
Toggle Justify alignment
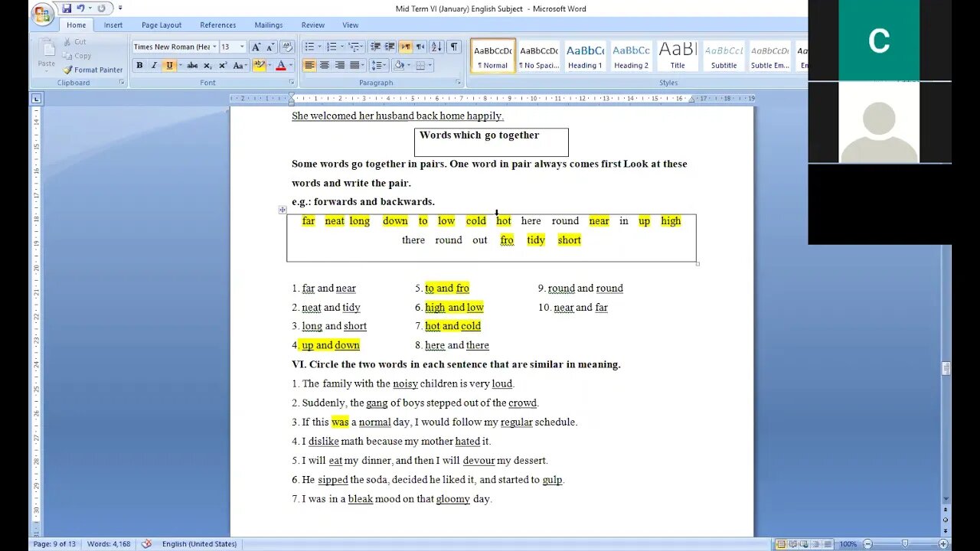pyautogui.click(x=354, y=66)
